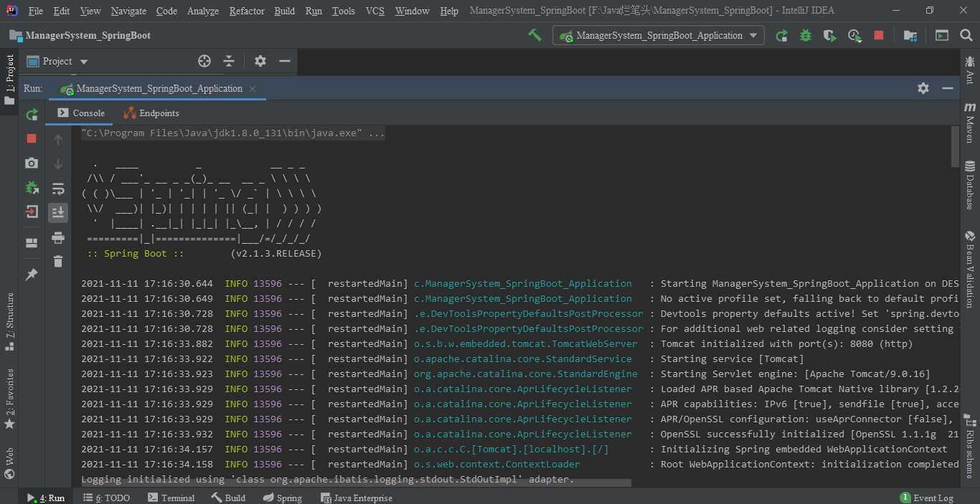The height and width of the screenshot is (504, 980).
Task: Click the Exit icon in Run sidebar
Action: tap(32, 211)
